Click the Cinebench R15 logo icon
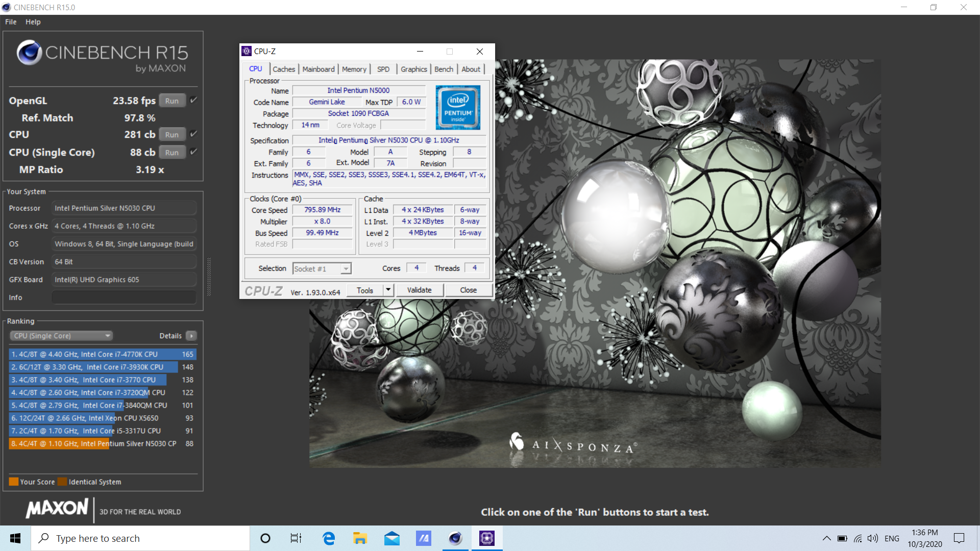Screen dimensions: 980x551 coord(29,53)
